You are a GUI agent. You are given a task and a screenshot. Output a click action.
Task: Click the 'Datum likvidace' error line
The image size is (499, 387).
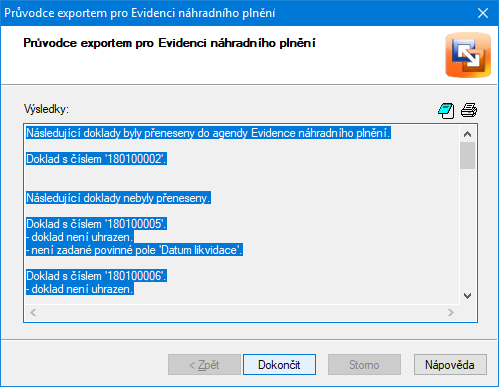(x=135, y=250)
